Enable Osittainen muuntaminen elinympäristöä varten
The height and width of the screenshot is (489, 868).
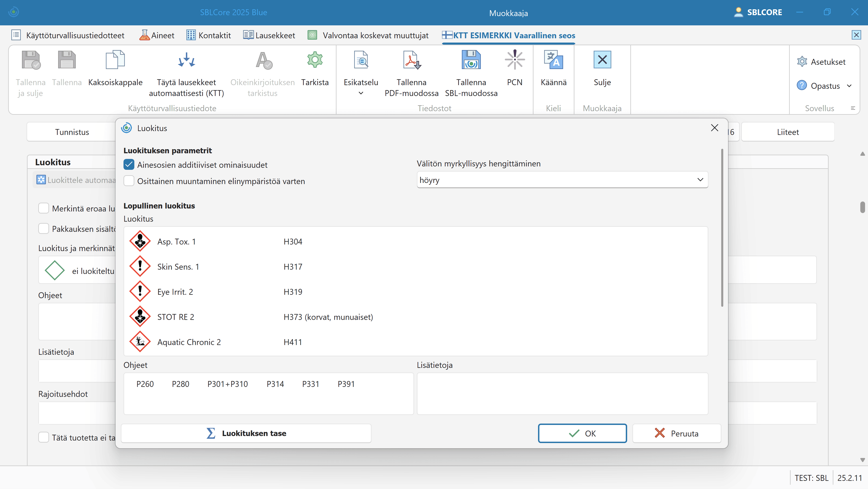coord(129,181)
